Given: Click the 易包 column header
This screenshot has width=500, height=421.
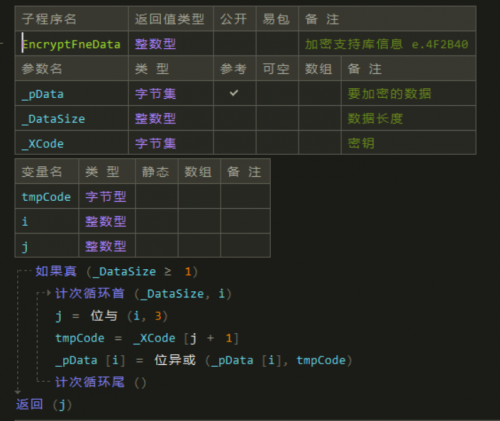Looking at the screenshot, I should pyautogui.click(x=276, y=19).
